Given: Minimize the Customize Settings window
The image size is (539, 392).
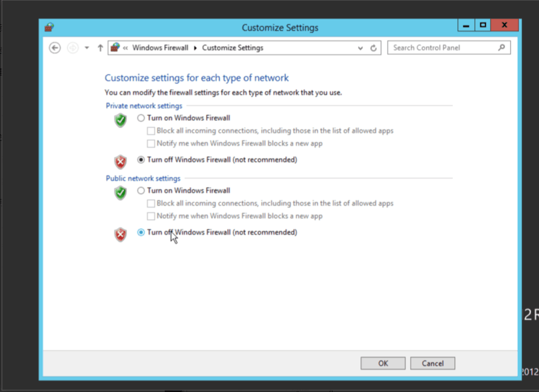Looking at the screenshot, I should click(466, 25).
